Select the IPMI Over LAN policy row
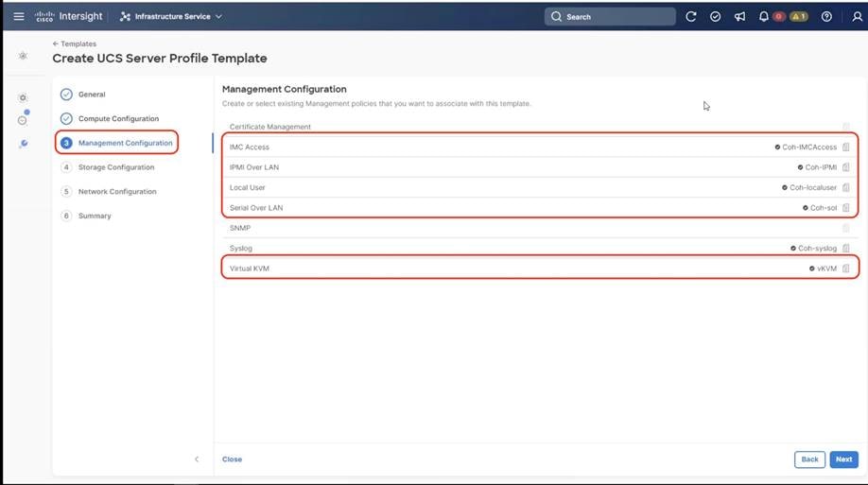Image resolution: width=868 pixels, height=485 pixels. [540, 167]
